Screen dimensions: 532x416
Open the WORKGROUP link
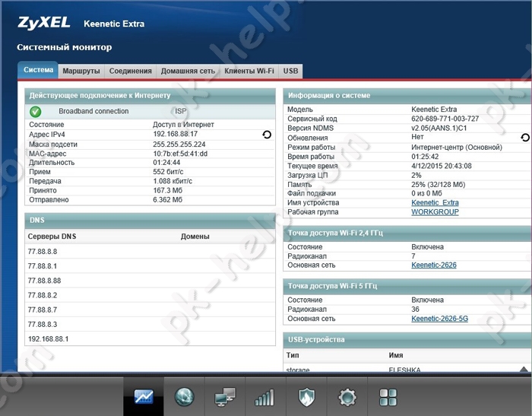point(435,212)
